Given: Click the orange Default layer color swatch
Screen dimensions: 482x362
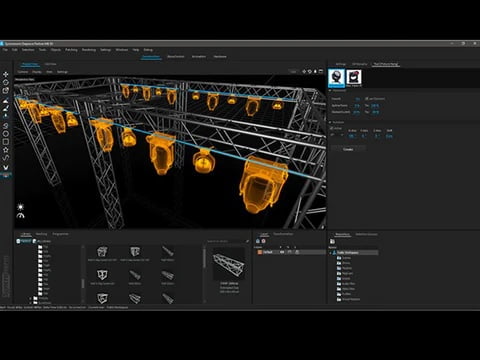Looking at the screenshot, I should coord(260,252).
